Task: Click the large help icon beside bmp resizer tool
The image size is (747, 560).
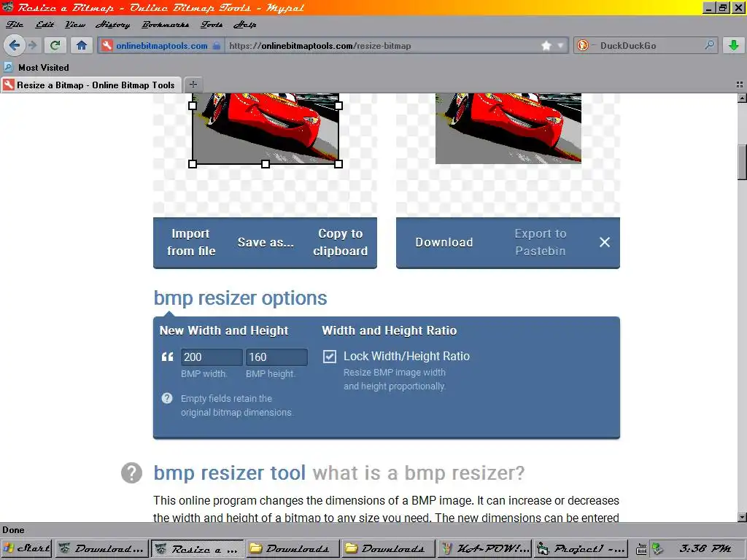Action: click(x=131, y=472)
